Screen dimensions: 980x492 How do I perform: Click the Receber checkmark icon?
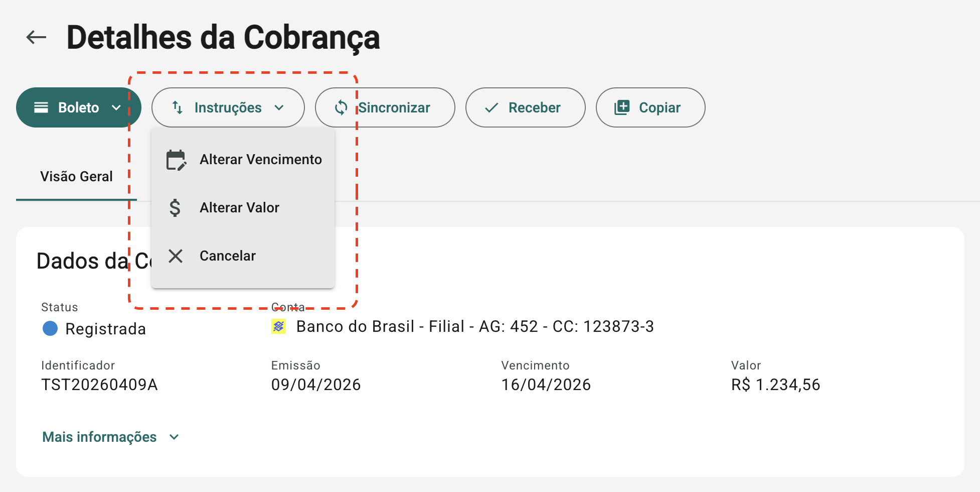[x=492, y=107]
